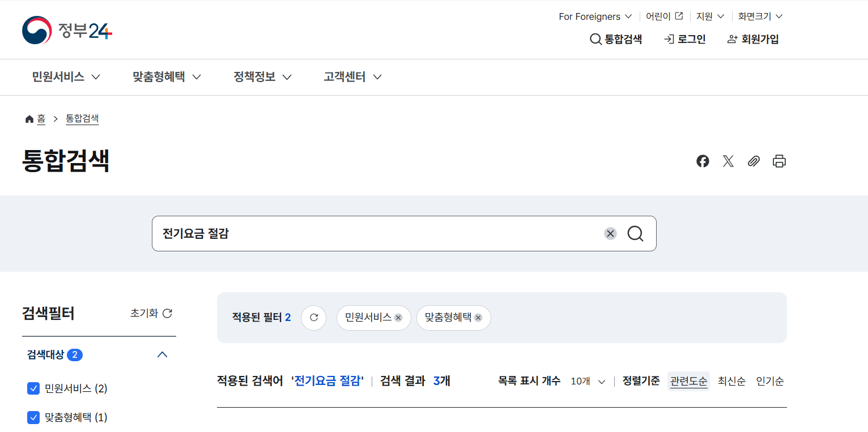Go to 홈 via the breadcrumb link
This screenshot has width=868, height=432.
(x=41, y=119)
